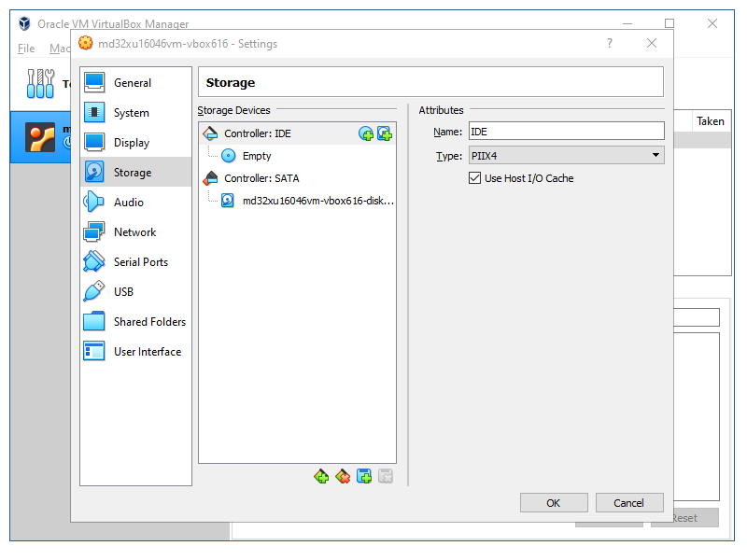Viewport: 747px width, 560px height.
Task: Open the Shared Folders settings category
Action: [149, 322]
